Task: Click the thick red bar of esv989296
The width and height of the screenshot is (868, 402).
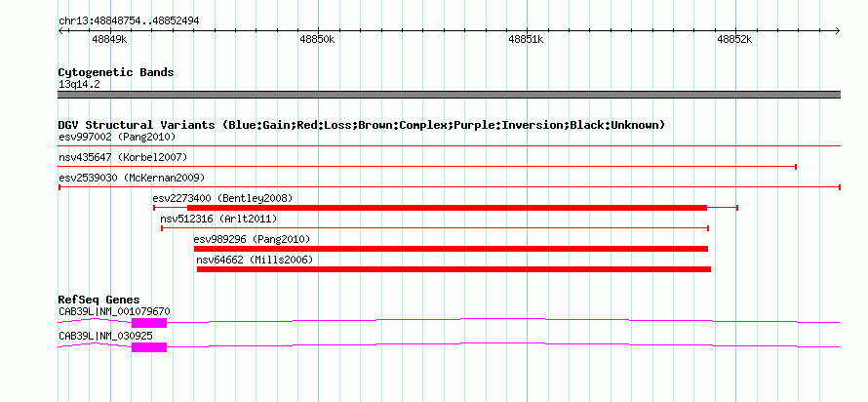Action: pyautogui.click(x=452, y=249)
